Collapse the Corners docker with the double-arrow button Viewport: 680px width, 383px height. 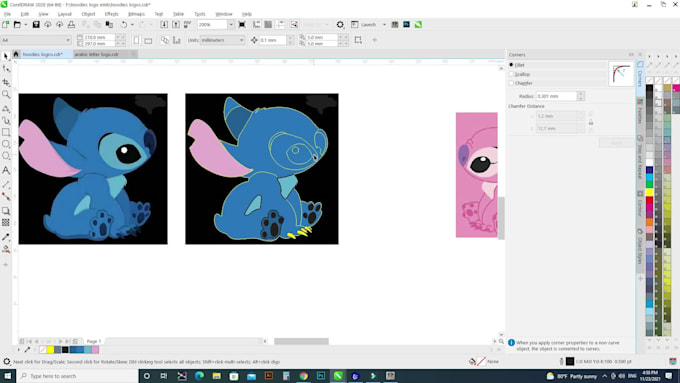click(x=631, y=55)
